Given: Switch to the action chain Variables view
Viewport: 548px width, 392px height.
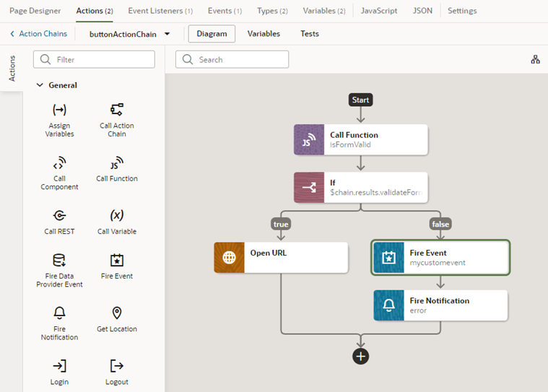Looking at the screenshot, I should [x=264, y=33].
